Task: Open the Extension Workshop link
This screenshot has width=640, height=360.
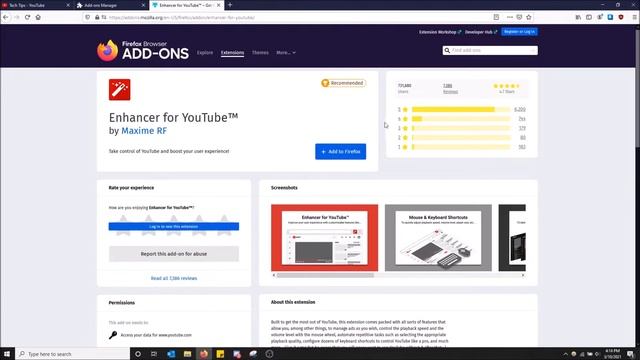Action: [440, 32]
